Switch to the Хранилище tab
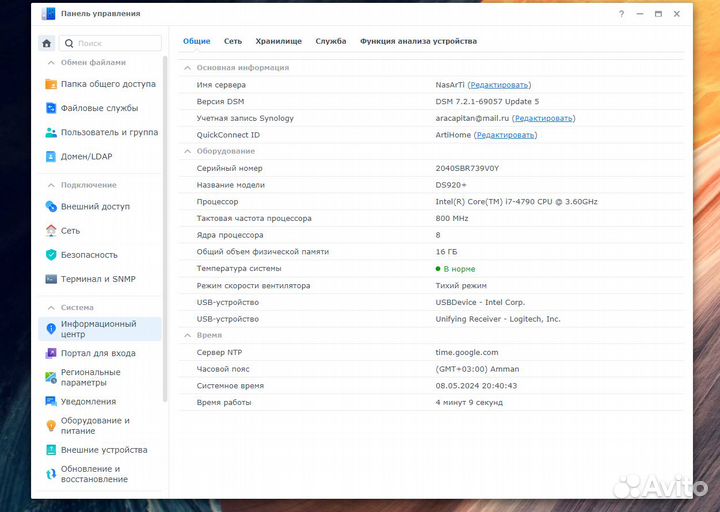This screenshot has width=720, height=512. (278, 41)
